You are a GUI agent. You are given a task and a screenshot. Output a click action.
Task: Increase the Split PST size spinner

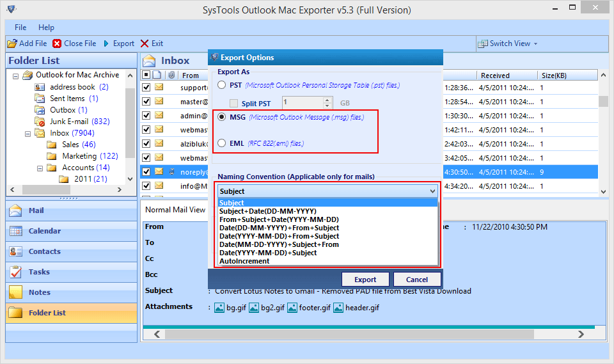pos(327,100)
